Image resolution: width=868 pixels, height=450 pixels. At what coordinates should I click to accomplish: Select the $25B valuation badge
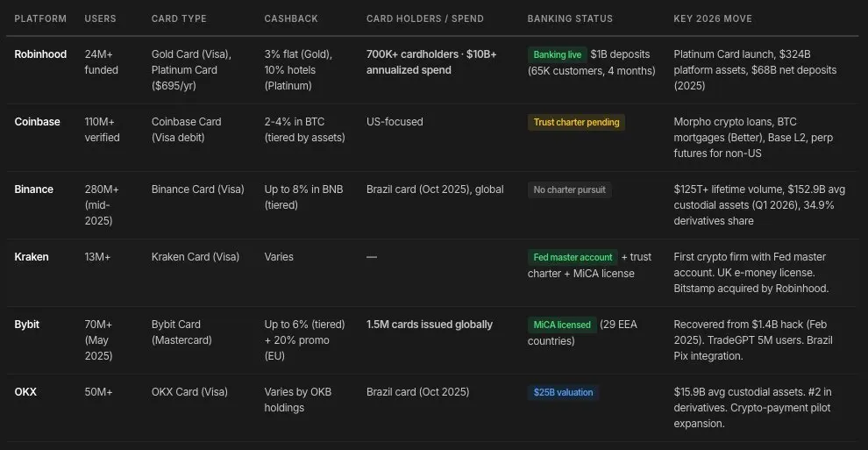tap(563, 392)
